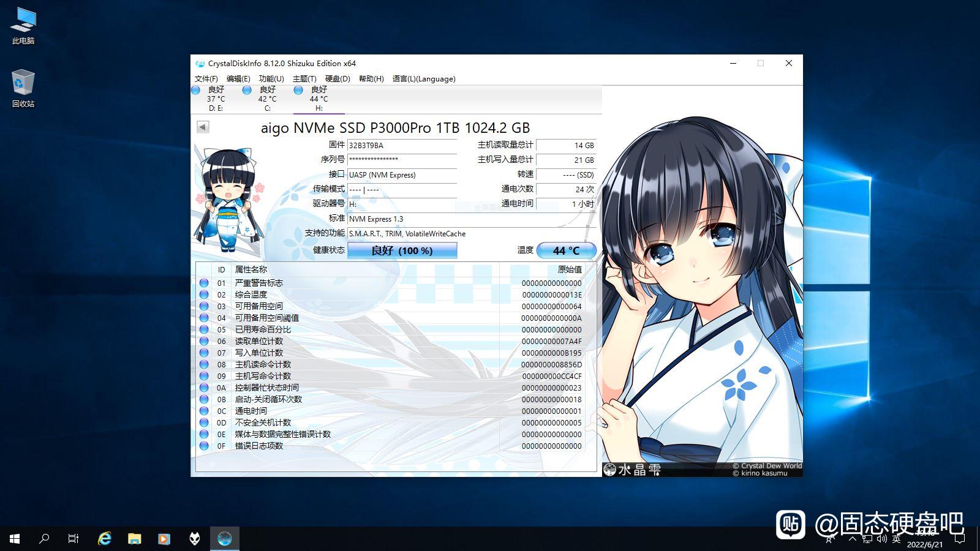980x551 pixels.
Task: Click status orb of attribute 0F 错误日志项数
Action: point(204,446)
